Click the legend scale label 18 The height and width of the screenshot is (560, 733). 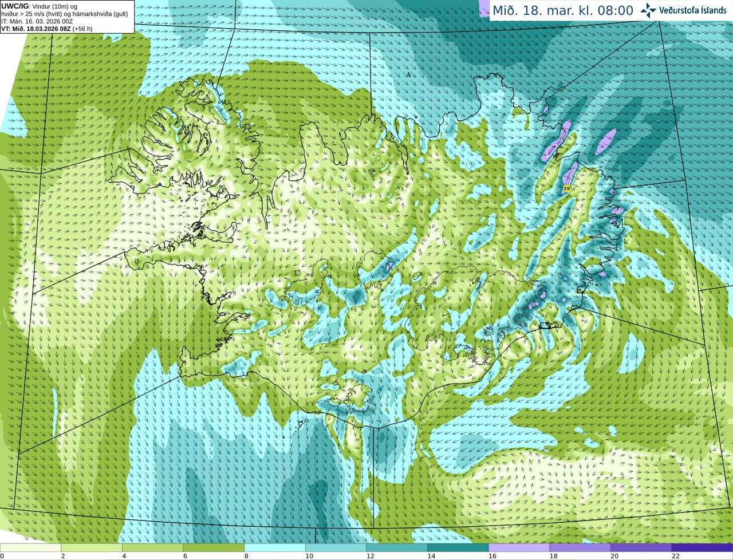(554, 556)
